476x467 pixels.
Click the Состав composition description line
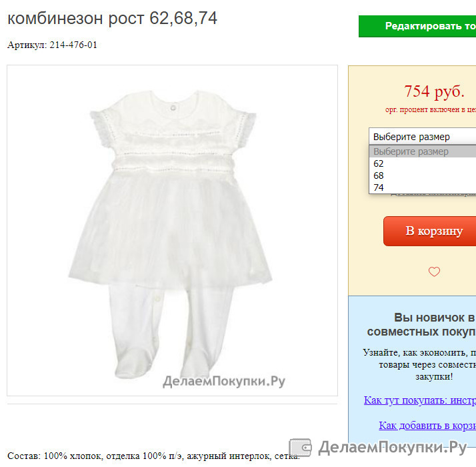[x=153, y=456]
